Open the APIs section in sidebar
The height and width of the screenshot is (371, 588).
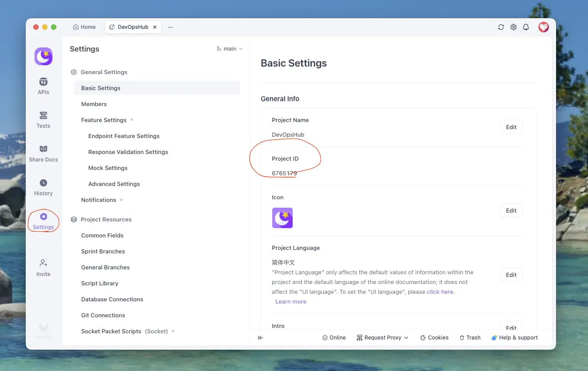43,86
